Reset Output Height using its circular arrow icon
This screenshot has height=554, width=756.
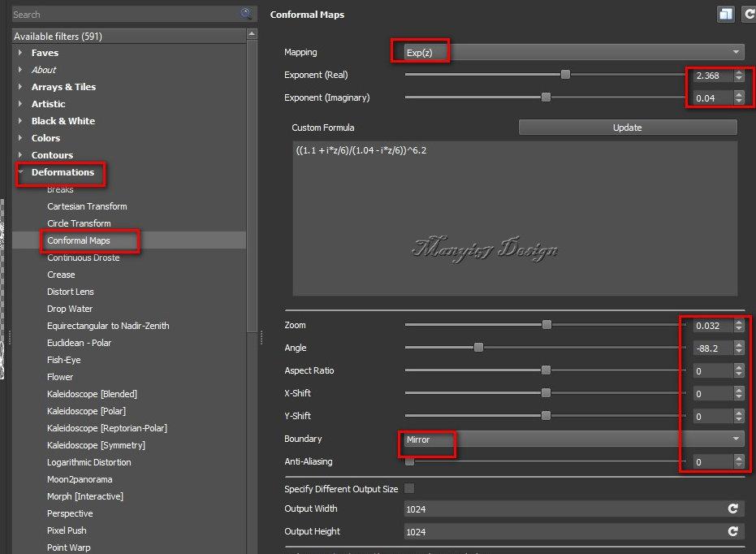point(732,531)
